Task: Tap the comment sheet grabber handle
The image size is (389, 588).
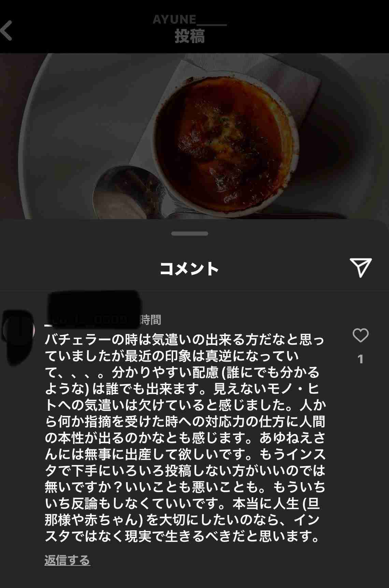Action: coord(190,234)
